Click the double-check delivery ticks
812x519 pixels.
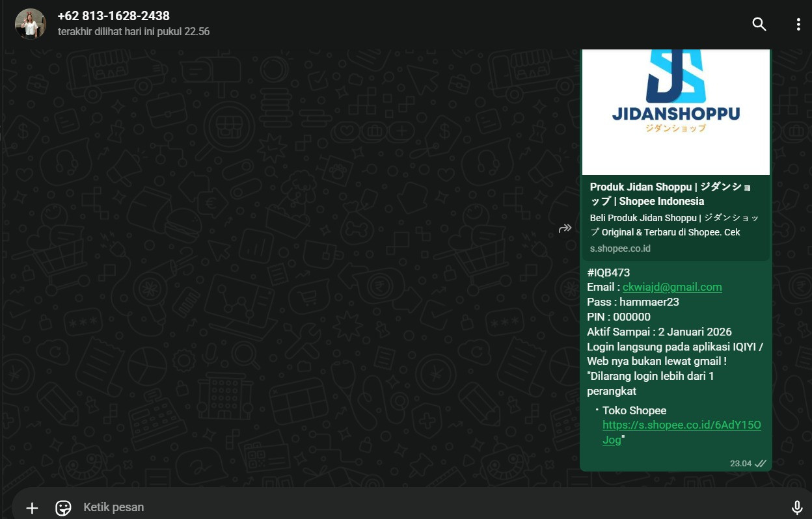pos(761,463)
